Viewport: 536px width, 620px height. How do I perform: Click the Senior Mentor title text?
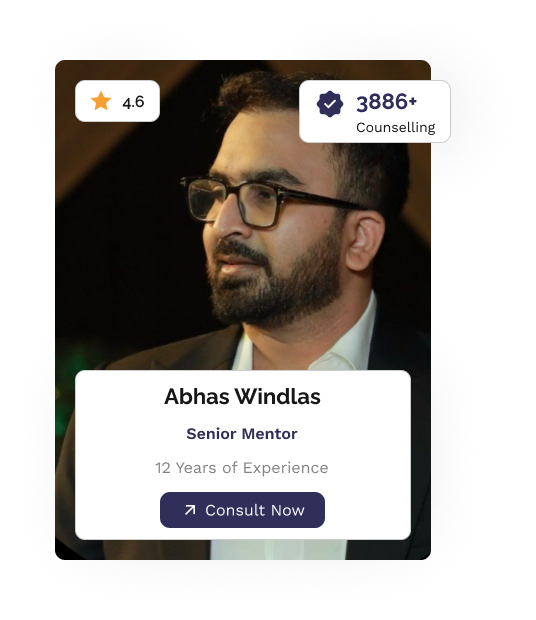coord(242,434)
